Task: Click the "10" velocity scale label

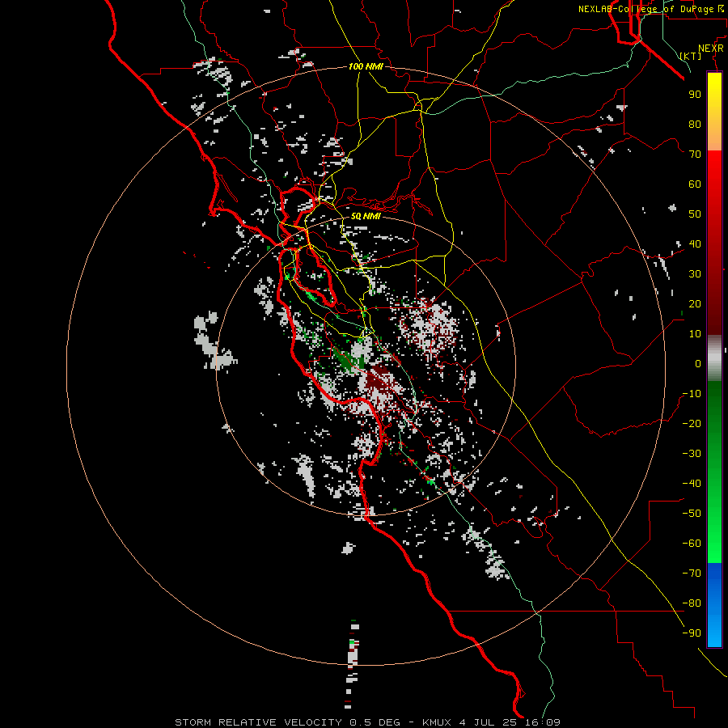Action: click(695, 334)
